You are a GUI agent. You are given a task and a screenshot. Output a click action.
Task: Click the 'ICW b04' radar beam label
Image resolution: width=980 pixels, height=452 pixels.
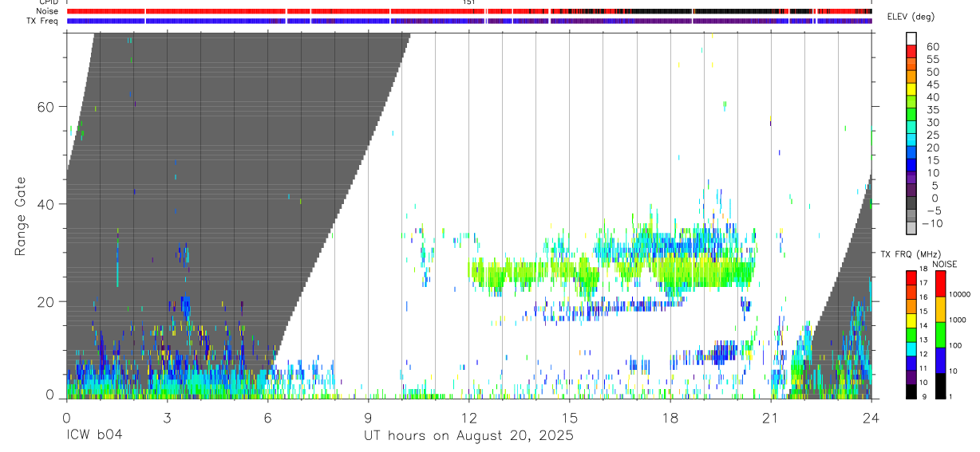tap(94, 436)
